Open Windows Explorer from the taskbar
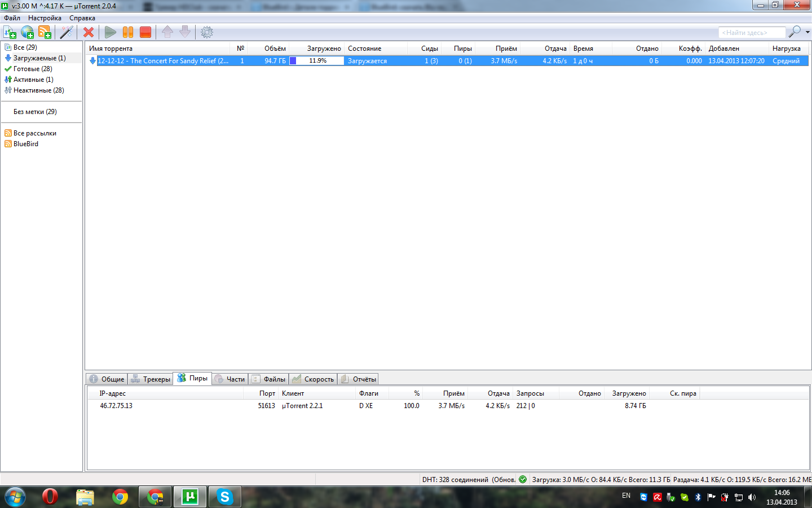The height and width of the screenshot is (508, 812). 85,497
